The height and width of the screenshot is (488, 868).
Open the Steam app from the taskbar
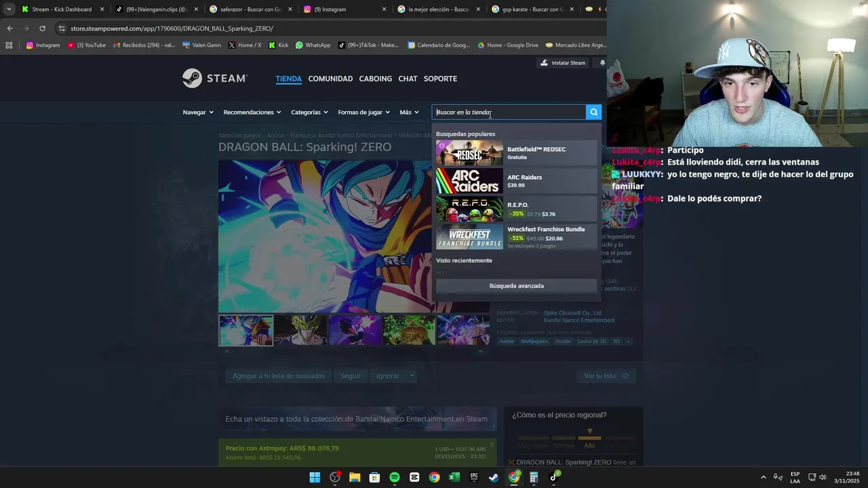pos(494,477)
